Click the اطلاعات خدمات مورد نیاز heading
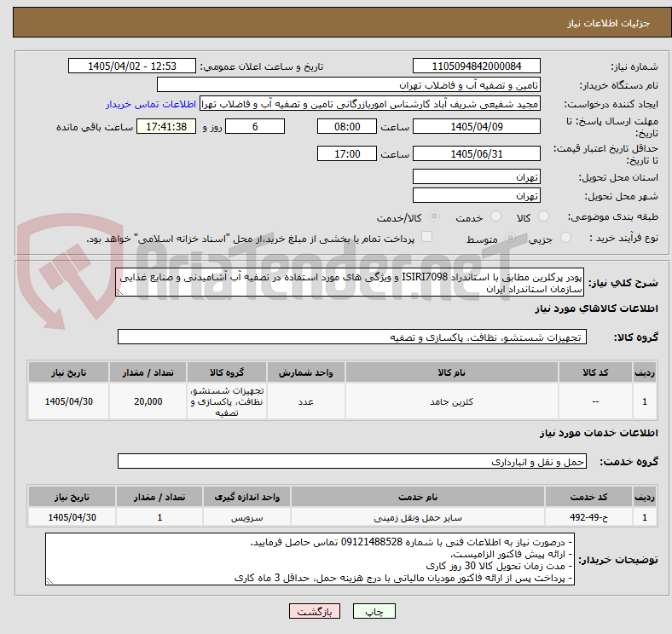 599,433
